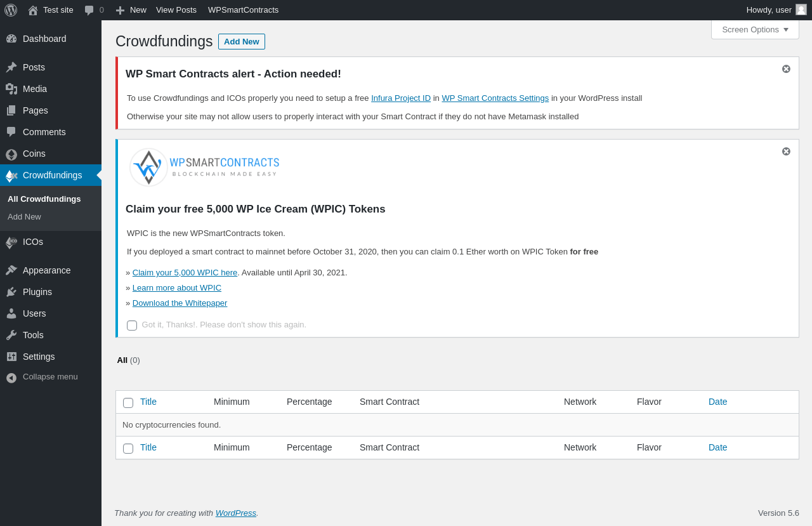Viewport: 812px width, 526px height.
Task: Expand the Screen Options panel
Action: coord(755,29)
